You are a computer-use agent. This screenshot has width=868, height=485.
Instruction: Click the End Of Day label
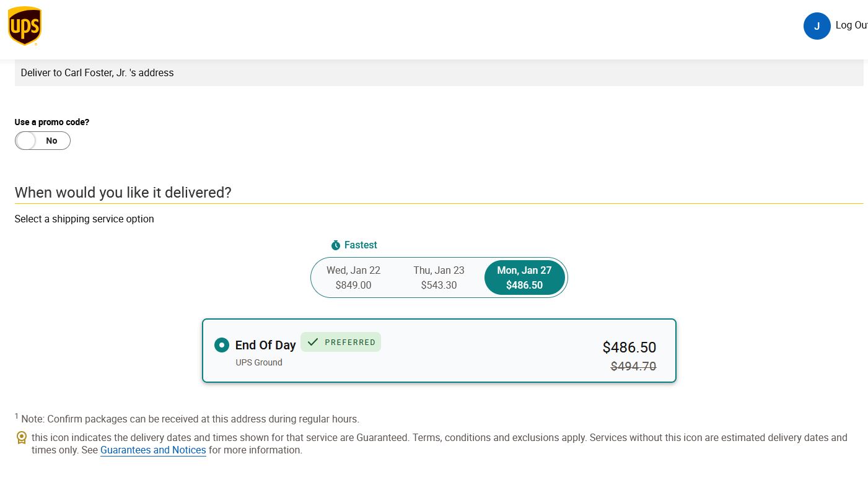pos(265,345)
